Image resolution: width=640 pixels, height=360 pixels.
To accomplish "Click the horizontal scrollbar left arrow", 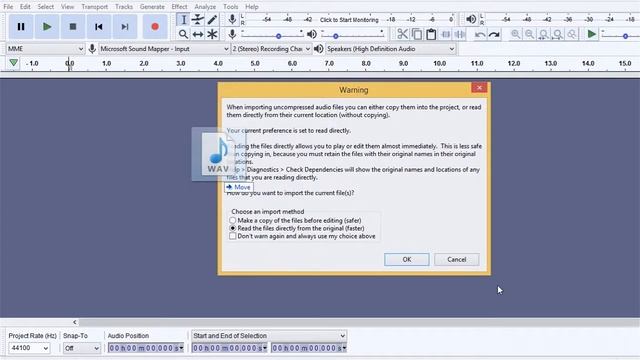I will (75, 322).
